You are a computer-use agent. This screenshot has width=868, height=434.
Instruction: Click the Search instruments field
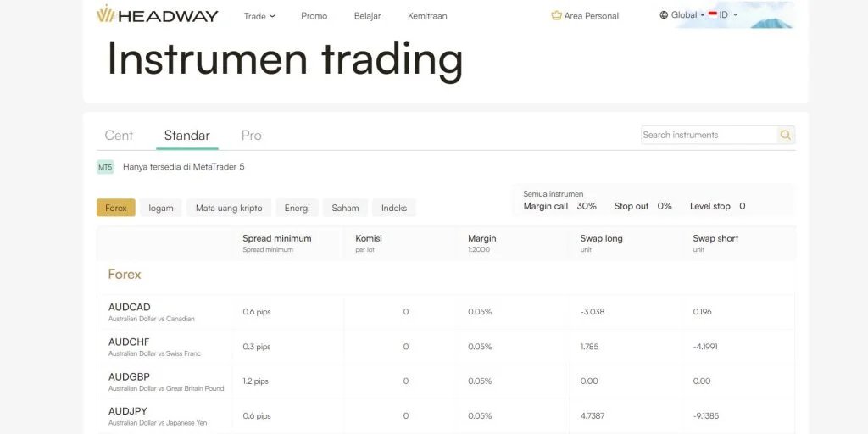pos(709,135)
